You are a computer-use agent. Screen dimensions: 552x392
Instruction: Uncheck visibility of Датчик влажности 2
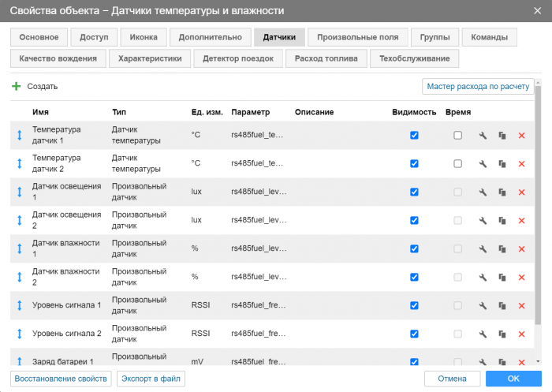[x=414, y=278]
